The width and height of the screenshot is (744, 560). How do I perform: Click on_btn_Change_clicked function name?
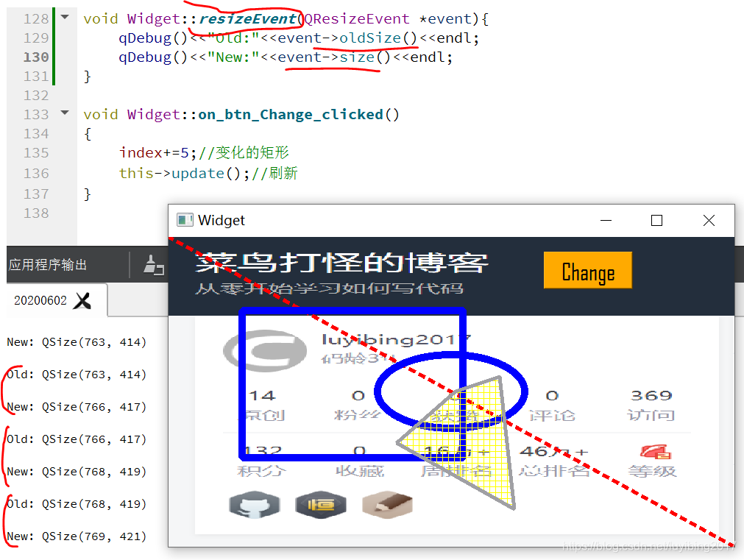[x=291, y=114]
